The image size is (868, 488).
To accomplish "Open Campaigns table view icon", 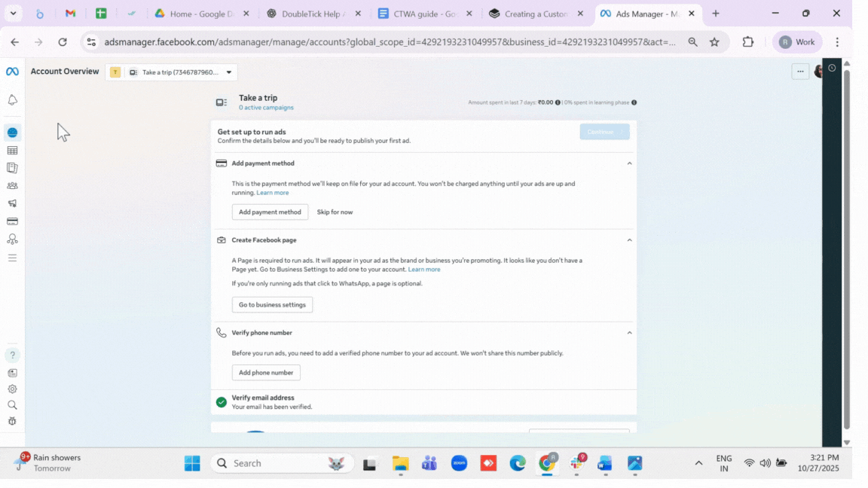I will click(x=12, y=151).
